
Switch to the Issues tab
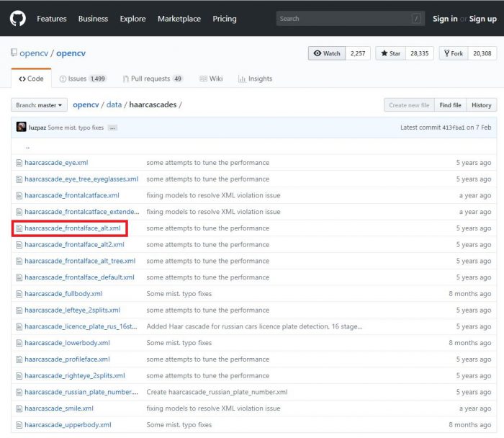coord(83,79)
